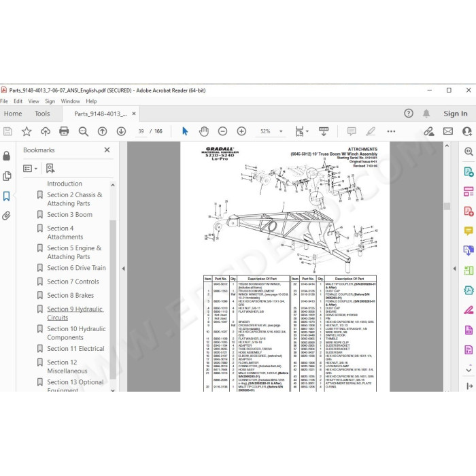This screenshot has width=476, height=476.
Task: Switch to Tools tab
Action: pyautogui.click(x=42, y=114)
